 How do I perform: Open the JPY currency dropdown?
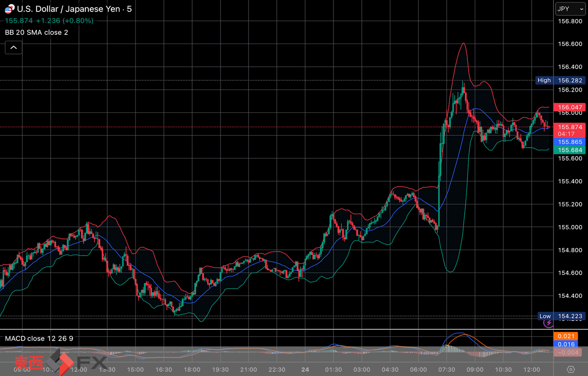[570, 9]
